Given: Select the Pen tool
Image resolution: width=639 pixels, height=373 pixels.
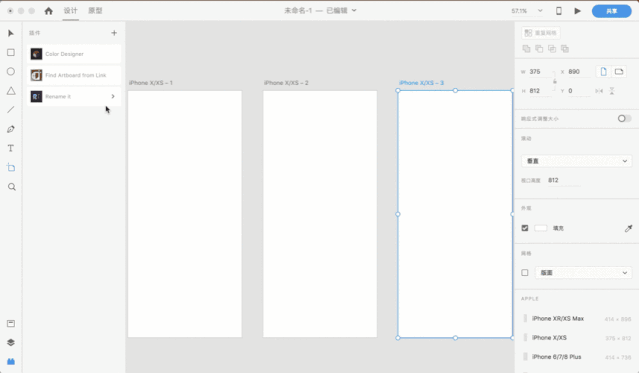Looking at the screenshot, I should tap(11, 129).
